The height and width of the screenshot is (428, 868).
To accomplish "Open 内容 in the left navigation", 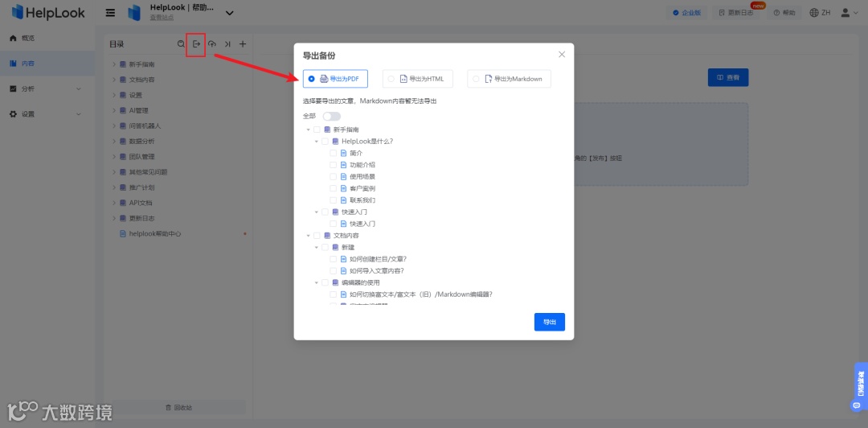I will click(x=47, y=64).
